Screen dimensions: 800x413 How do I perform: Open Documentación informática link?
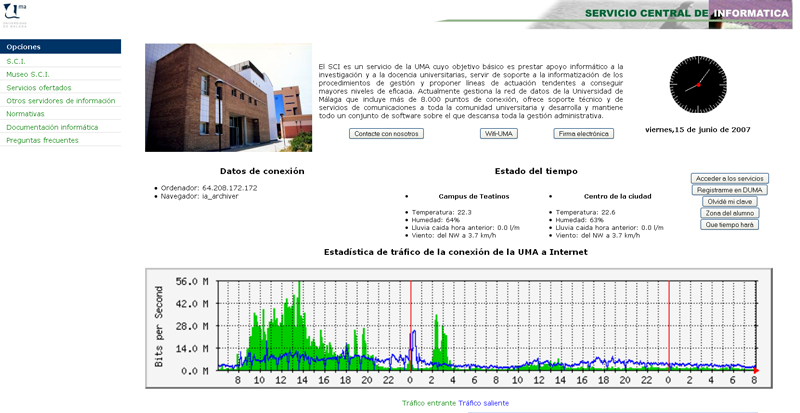(x=52, y=127)
